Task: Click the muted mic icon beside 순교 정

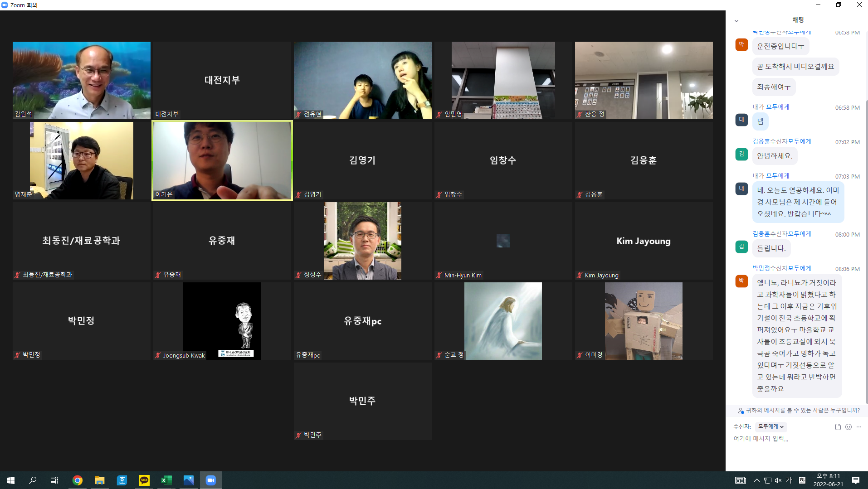Action: pyautogui.click(x=439, y=355)
